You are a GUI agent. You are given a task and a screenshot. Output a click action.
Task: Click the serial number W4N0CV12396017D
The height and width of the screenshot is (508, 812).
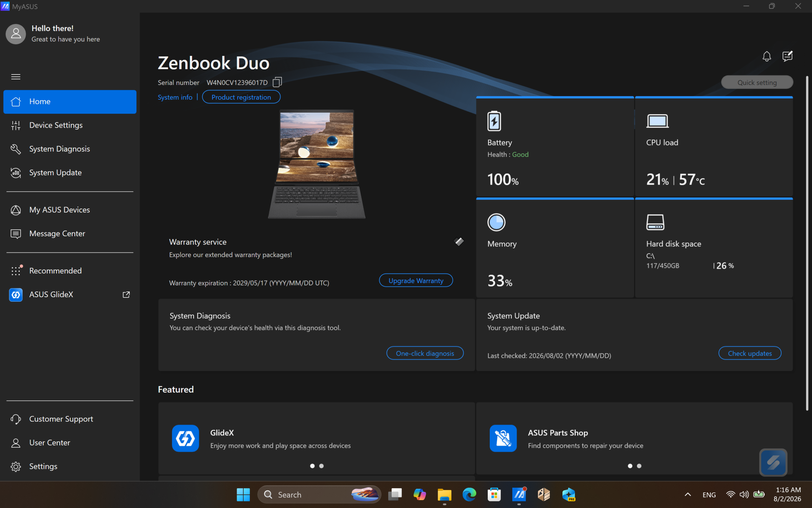pyautogui.click(x=237, y=83)
